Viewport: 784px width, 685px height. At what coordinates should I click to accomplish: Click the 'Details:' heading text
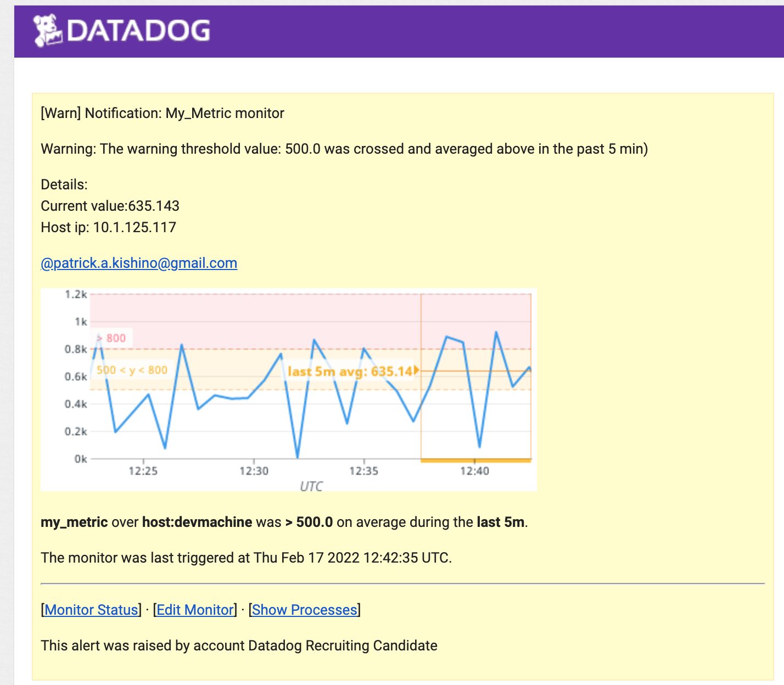(x=64, y=184)
